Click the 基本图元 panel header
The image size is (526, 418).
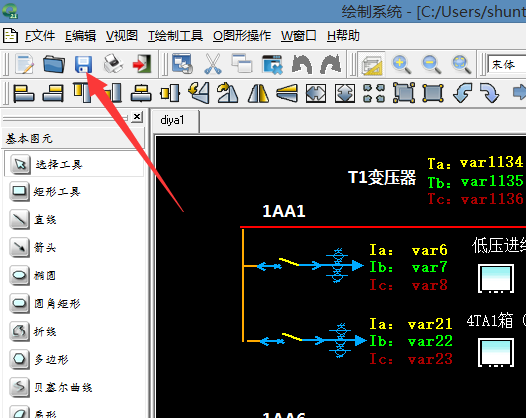tap(73, 138)
